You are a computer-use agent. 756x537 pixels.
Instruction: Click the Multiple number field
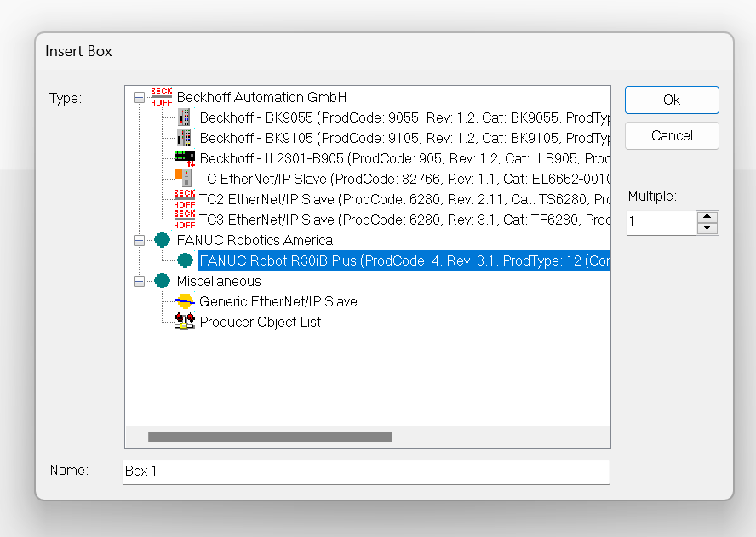point(661,222)
